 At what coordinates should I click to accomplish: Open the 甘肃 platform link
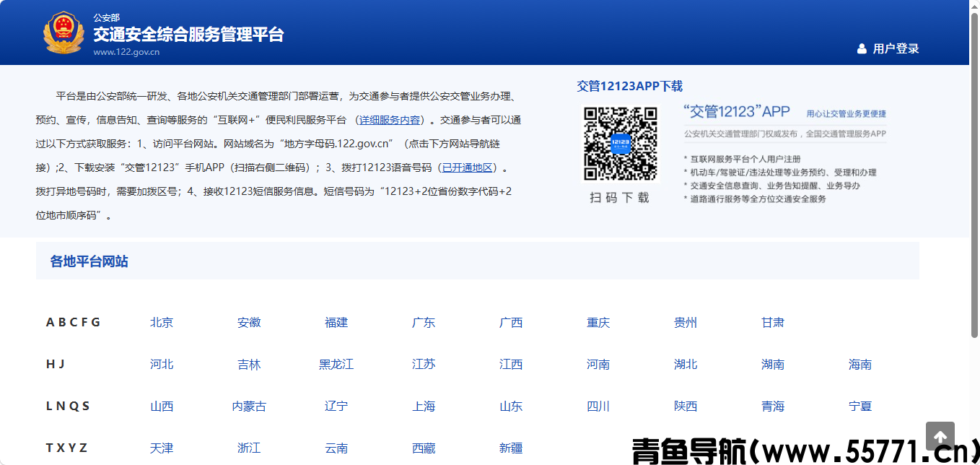[x=773, y=323]
